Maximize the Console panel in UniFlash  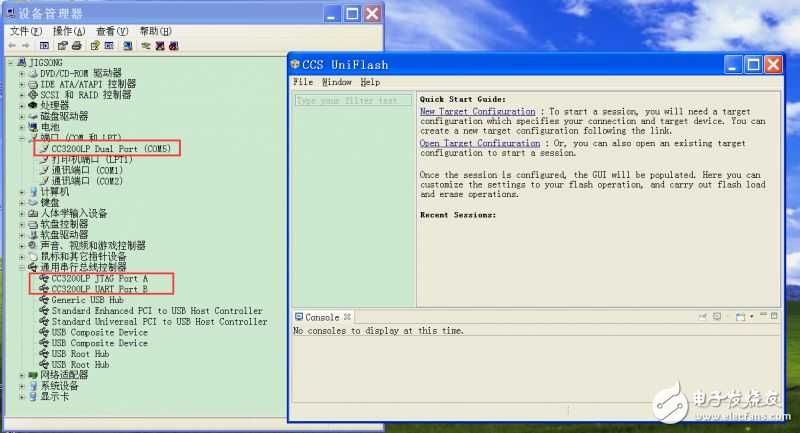coord(774,316)
